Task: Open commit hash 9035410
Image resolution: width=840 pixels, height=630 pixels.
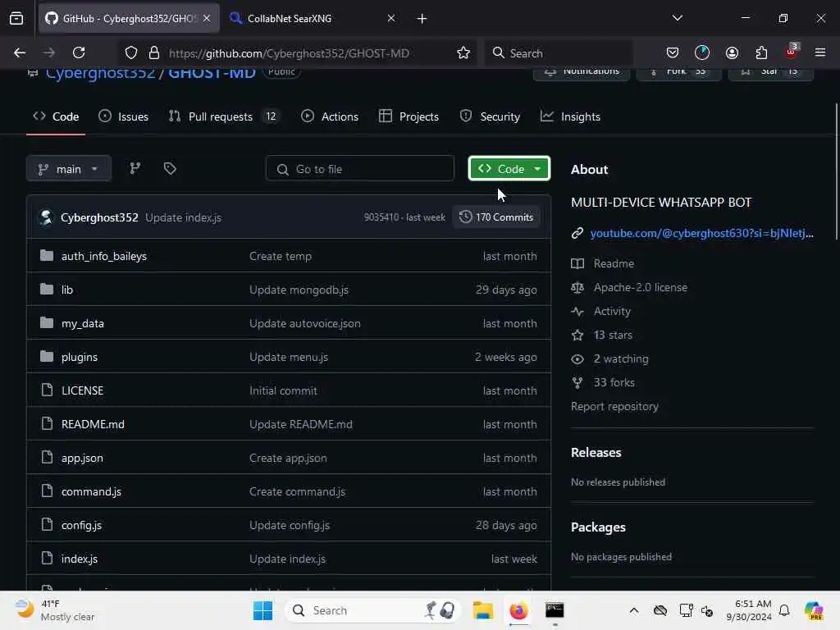Action: pos(381,217)
